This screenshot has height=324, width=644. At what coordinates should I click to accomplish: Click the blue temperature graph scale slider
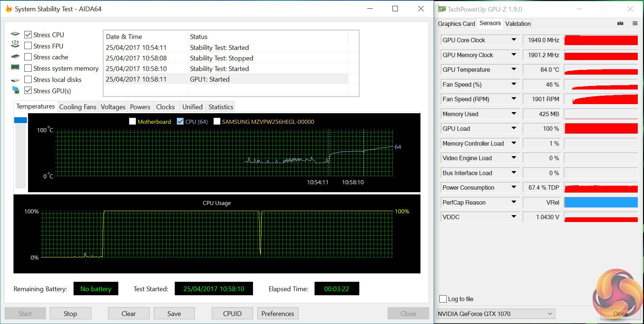pos(20,120)
